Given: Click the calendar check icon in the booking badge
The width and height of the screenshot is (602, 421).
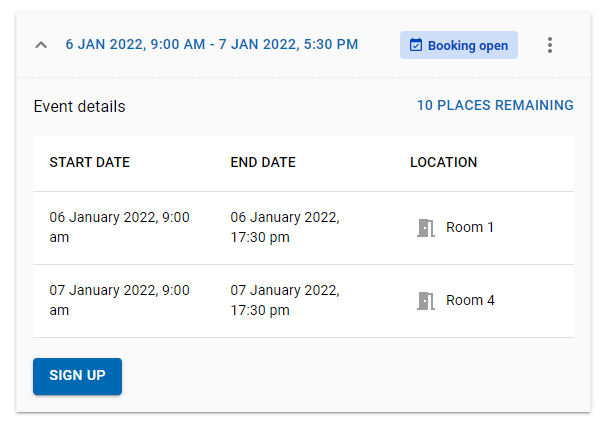Looking at the screenshot, I should click(416, 45).
